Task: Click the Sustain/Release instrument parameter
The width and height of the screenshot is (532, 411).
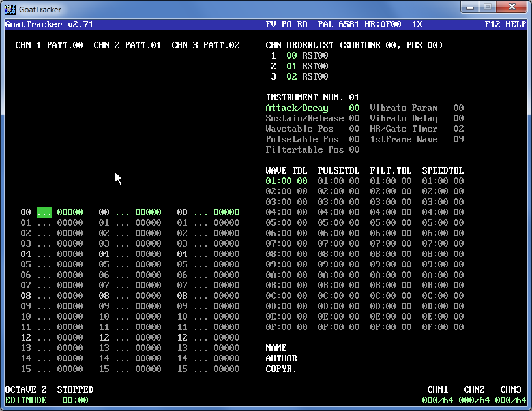Action: (304, 118)
